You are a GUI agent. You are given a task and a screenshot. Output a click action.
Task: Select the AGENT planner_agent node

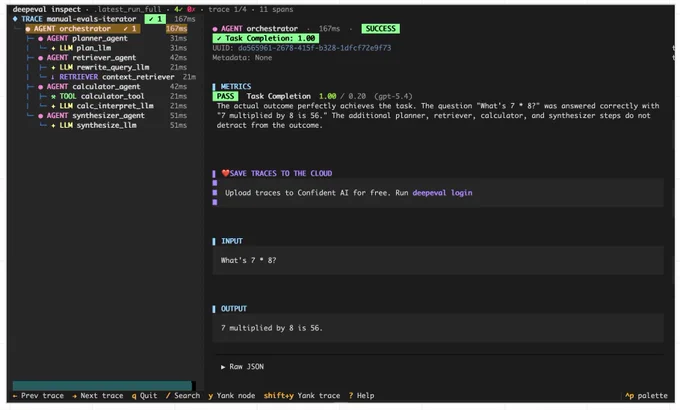click(87, 38)
